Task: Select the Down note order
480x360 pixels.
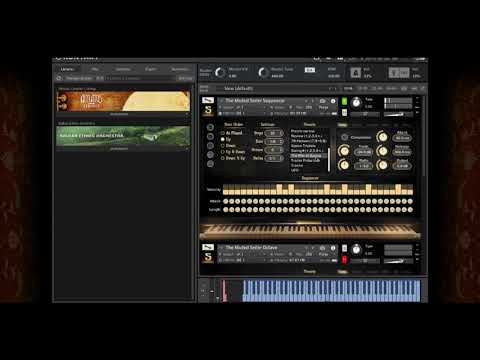Action: click(x=228, y=146)
